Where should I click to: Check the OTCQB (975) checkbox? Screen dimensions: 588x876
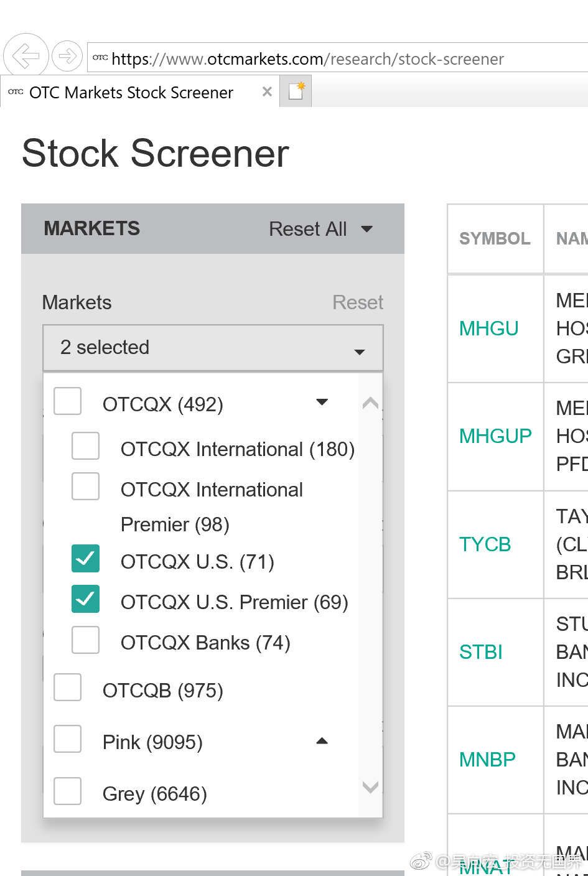point(68,687)
